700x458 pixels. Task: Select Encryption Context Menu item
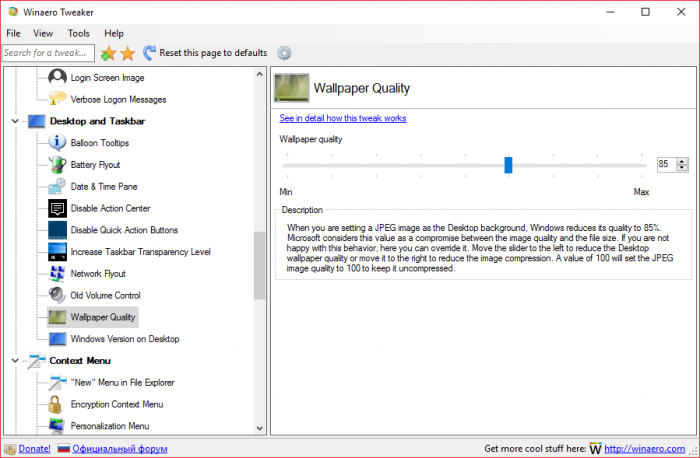(117, 404)
